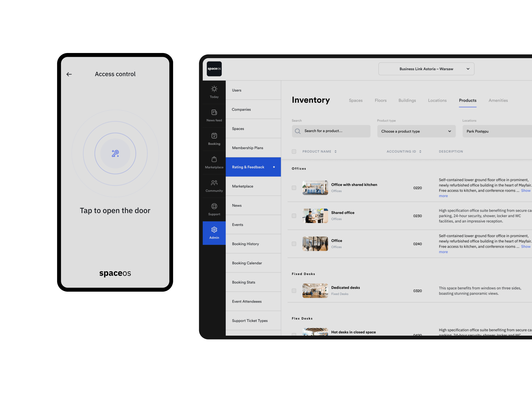Switch to the Locations inventory tab
The height and width of the screenshot is (394, 532).
point(437,100)
